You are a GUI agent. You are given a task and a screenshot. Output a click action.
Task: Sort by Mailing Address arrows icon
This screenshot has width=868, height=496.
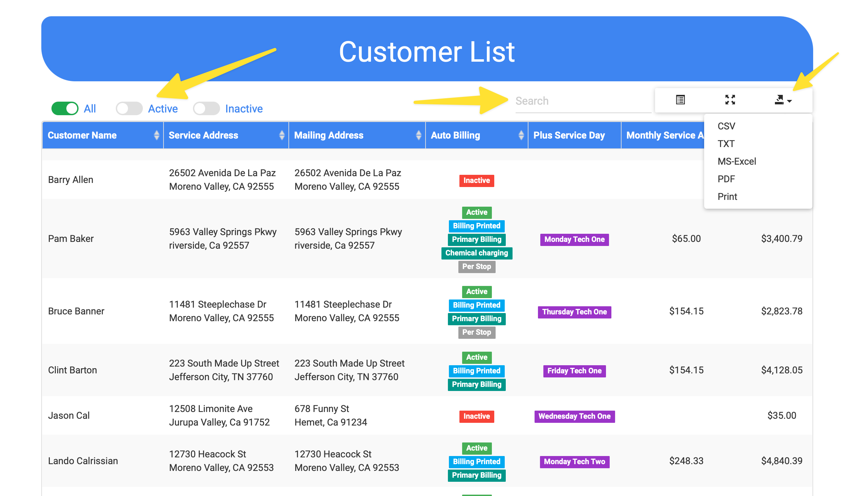[418, 135]
